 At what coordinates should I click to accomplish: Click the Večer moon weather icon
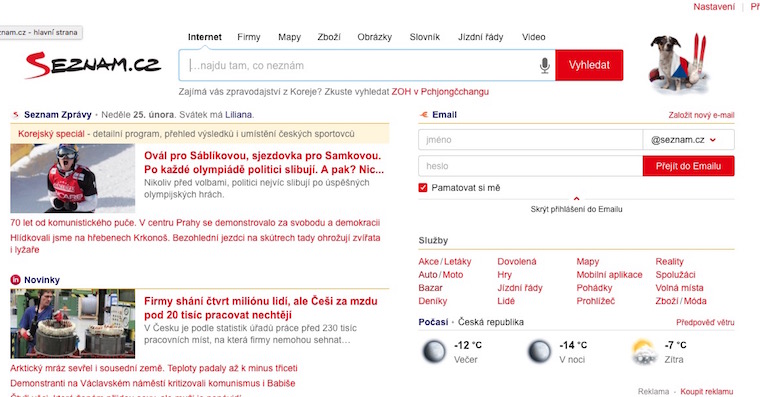[x=434, y=351]
